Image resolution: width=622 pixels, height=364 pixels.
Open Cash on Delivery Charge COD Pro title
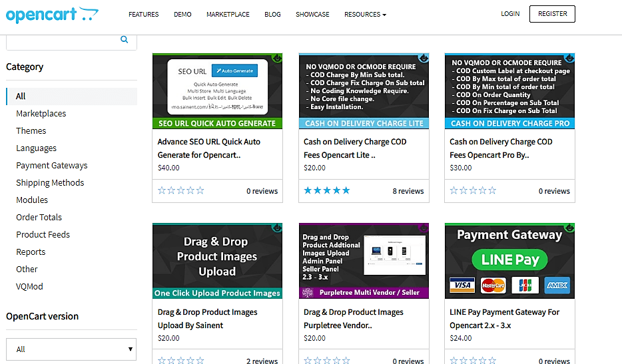[x=501, y=148]
